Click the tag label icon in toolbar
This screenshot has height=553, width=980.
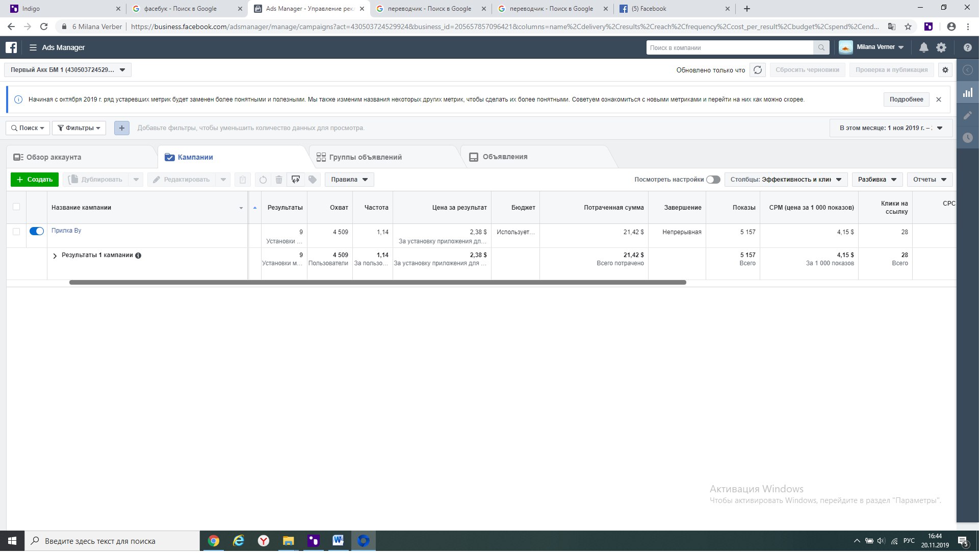(x=313, y=180)
